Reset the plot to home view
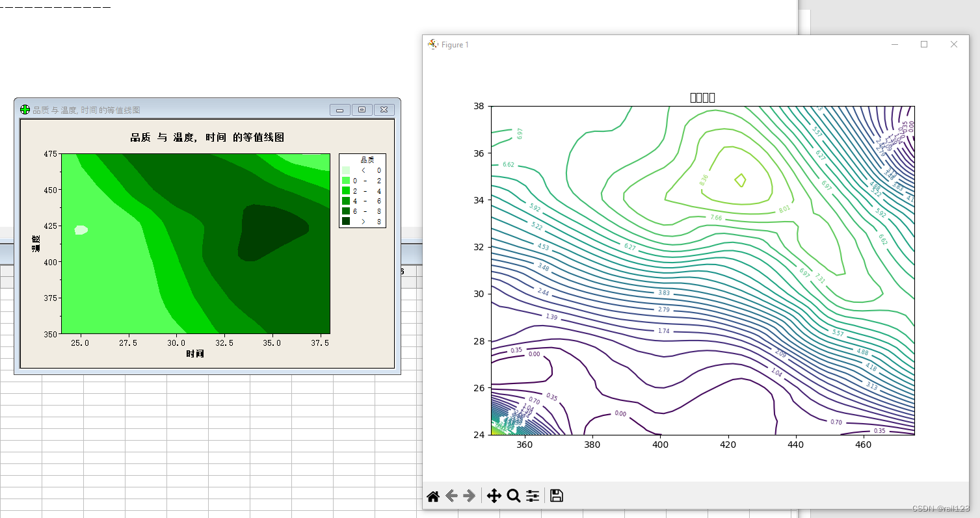This screenshot has width=980, height=518. click(433, 496)
